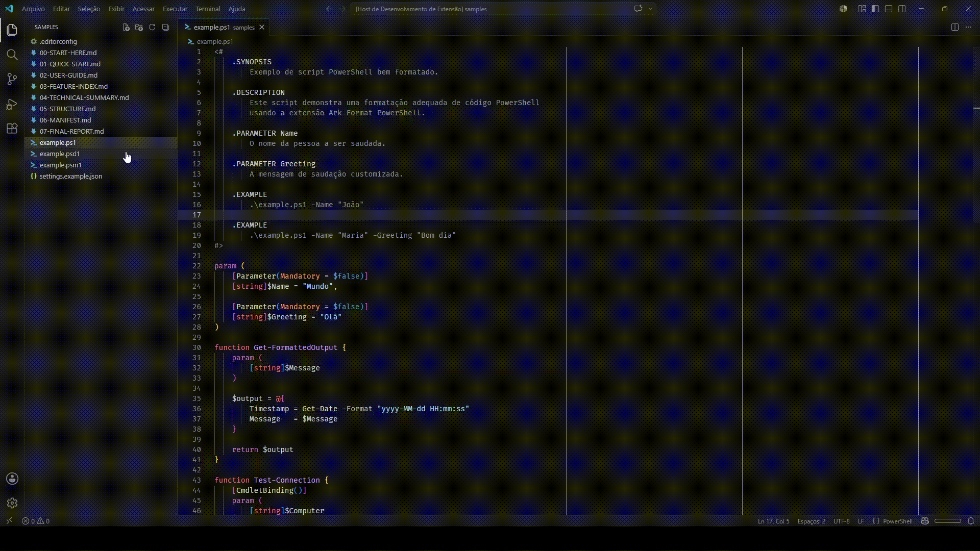Open the Source Control view
980x551 pixels.
coord(12,79)
